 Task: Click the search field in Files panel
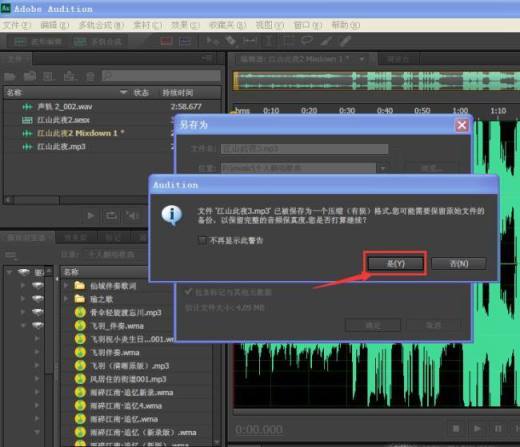(x=161, y=76)
